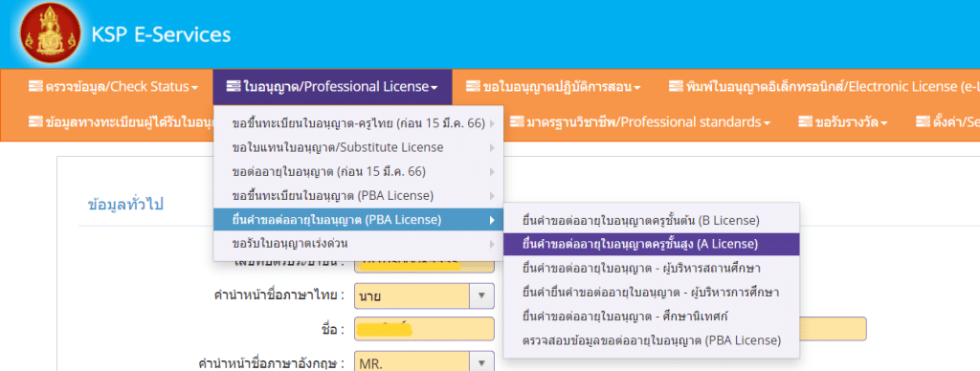980x371 pixels.
Task: Choose ตรวจสอบข้อมูลขอต่ออายุใบอนุญาต (PBA License)
Action: tap(651, 340)
